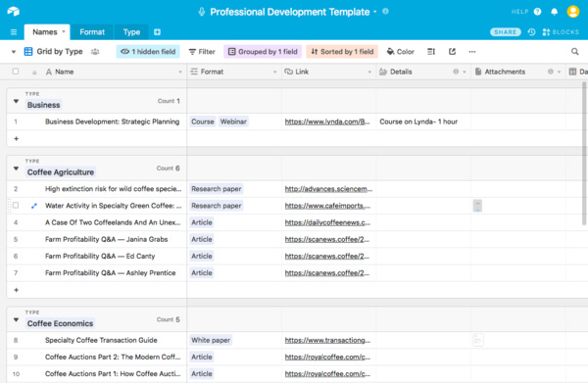Open the user account avatar
588x383 pixels.
[573, 12]
